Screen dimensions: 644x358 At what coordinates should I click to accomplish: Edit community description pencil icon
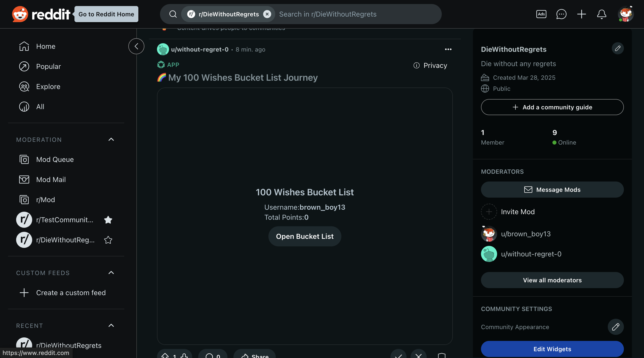pos(618,48)
